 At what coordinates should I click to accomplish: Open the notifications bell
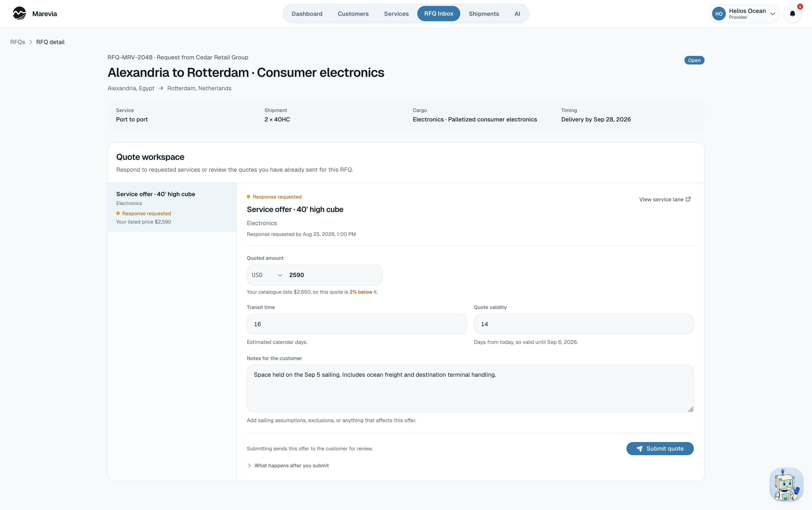click(x=792, y=14)
